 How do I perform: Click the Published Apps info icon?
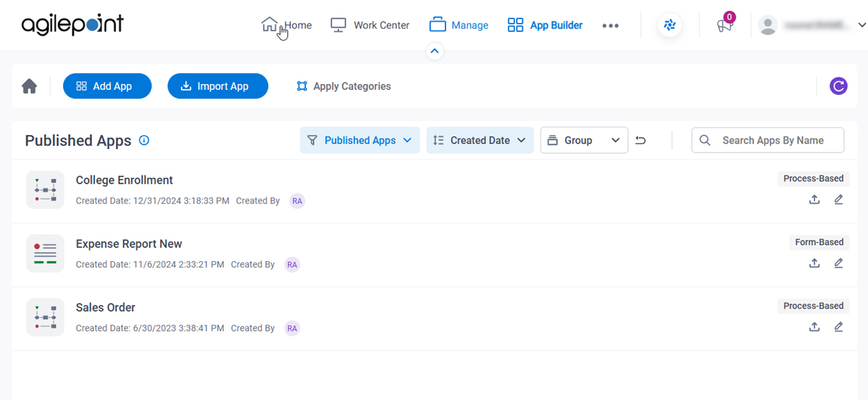pyautogui.click(x=144, y=140)
